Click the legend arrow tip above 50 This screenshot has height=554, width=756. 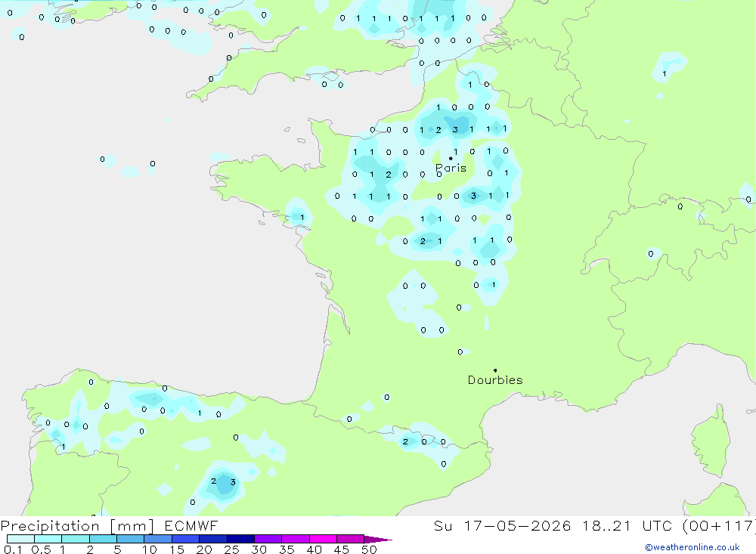tap(379, 539)
